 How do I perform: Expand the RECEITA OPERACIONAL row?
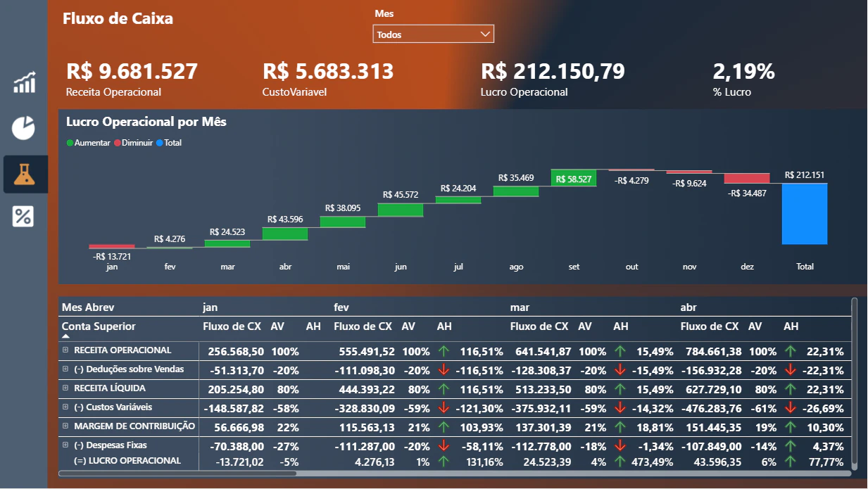[x=65, y=350]
